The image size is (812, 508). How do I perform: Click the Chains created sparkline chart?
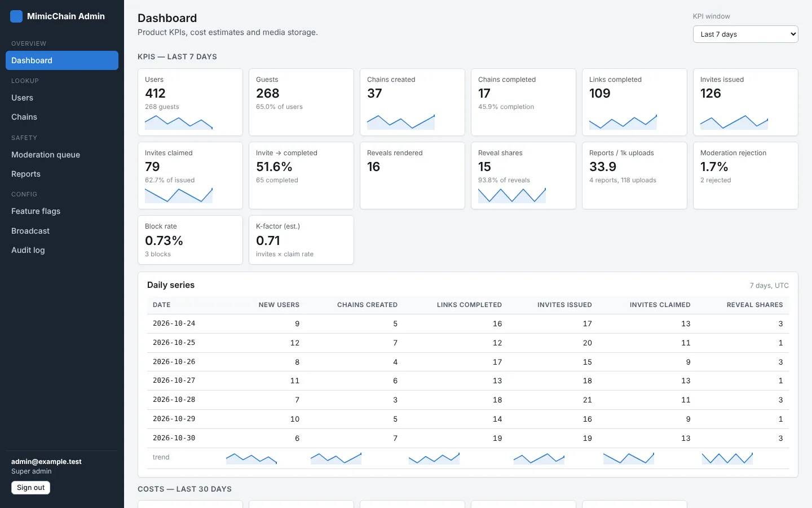tap(401, 122)
